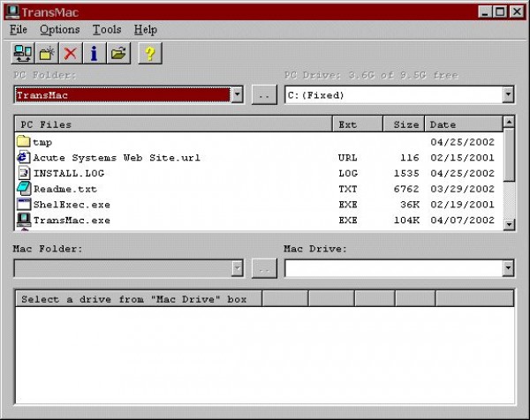530x420 pixels.
Task: Select the tmp folder in PC Files
Action: coord(42,141)
